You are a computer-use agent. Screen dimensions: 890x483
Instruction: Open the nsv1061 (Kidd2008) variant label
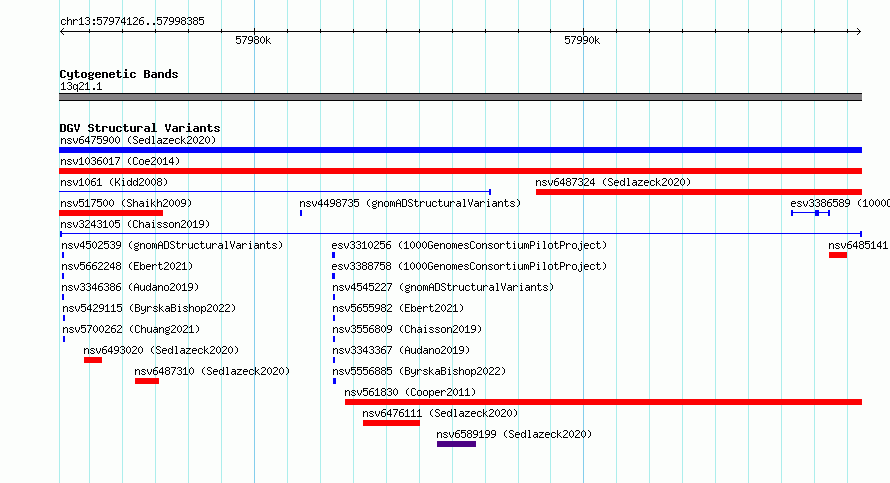coord(114,182)
